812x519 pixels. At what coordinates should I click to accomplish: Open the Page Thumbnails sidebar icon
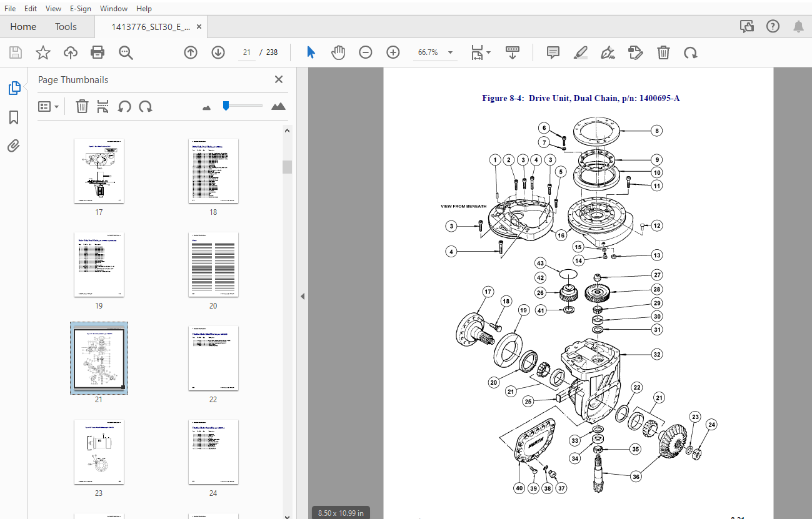(14, 88)
